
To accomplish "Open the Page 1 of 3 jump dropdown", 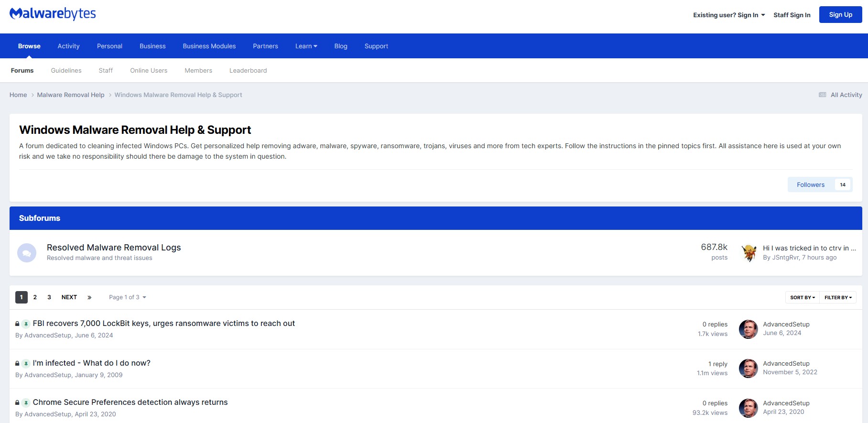I will pyautogui.click(x=128, y=297).
